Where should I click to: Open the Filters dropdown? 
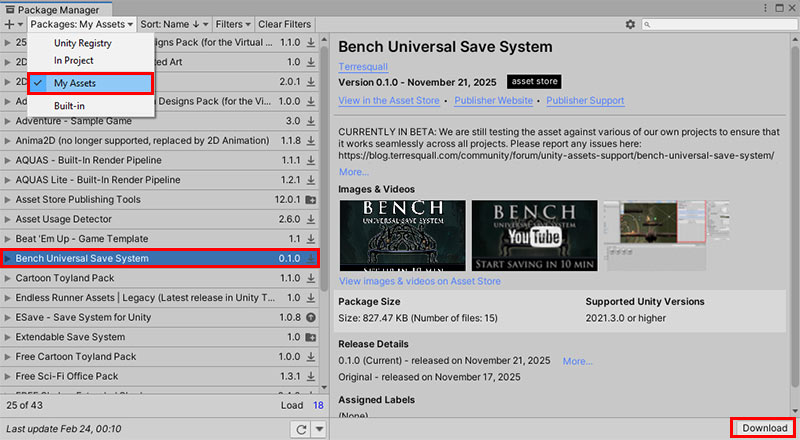coord(233,24)
